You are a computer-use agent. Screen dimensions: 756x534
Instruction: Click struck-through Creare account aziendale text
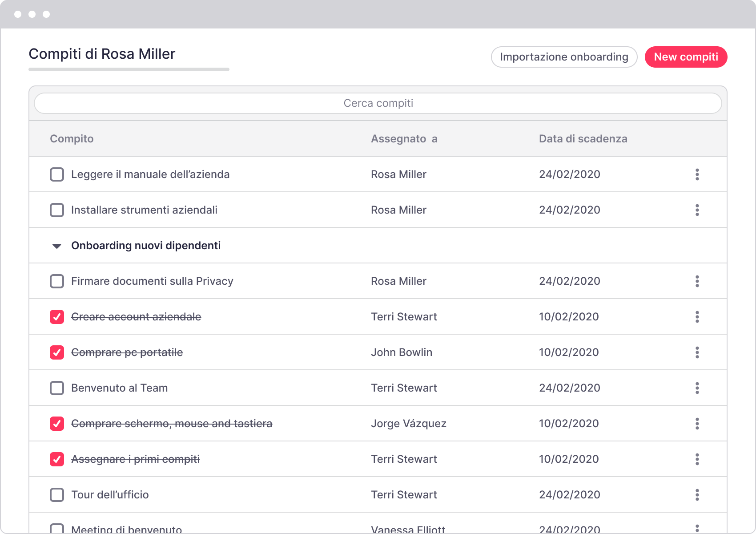click(136, 317)
